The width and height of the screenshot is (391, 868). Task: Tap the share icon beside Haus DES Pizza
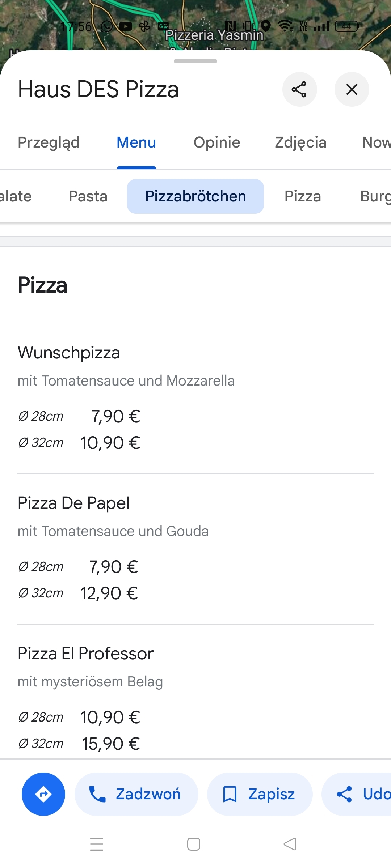(x=299, y=89)
